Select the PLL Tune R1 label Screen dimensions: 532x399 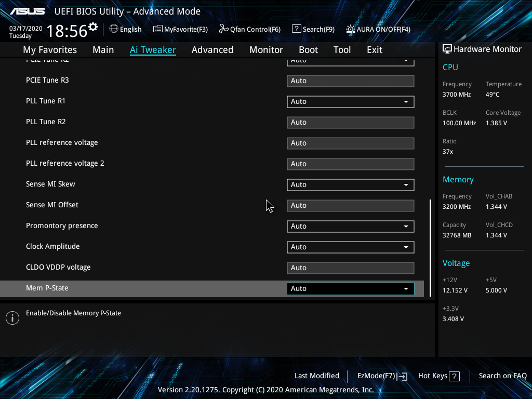click(46, 101)
